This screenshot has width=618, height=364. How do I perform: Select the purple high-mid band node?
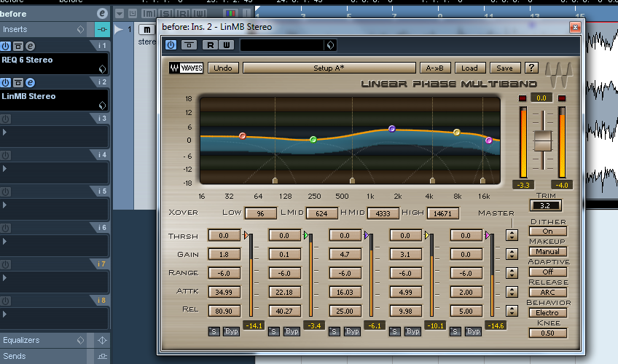pos(392,129)
